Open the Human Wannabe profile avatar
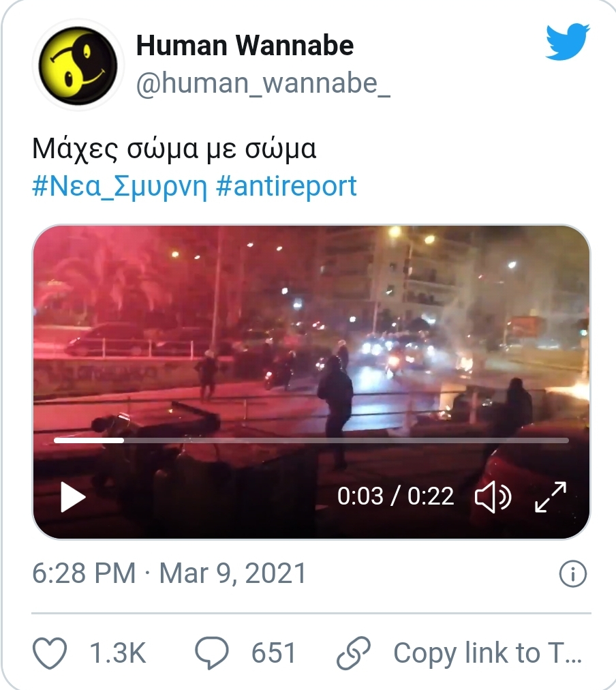This screenshot has width=616, height=690. coord(78,65)
